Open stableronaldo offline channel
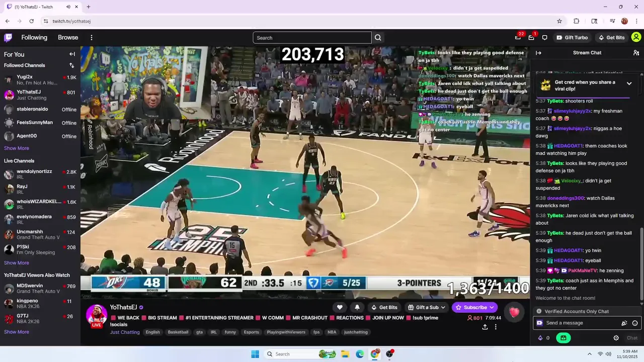644x362 pixels. click(x=40, y=109)
